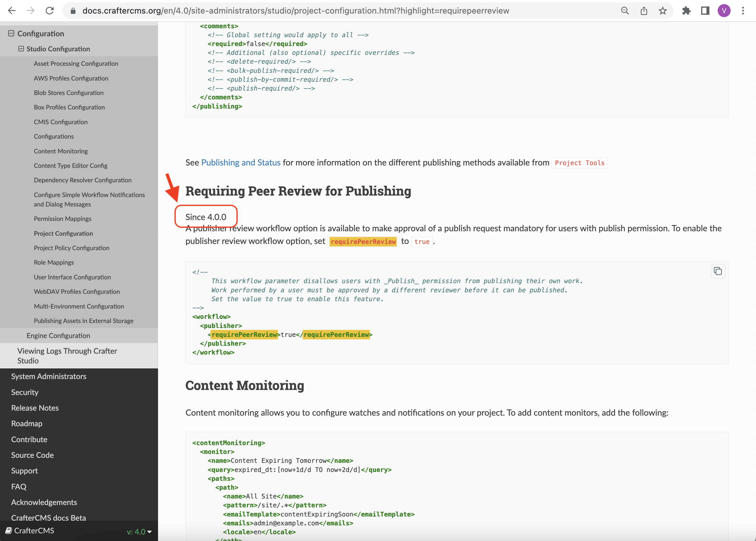Navigate to Blob Stores Configuration
The width and height of the screenshot is (756, 541).
(69, 93)
